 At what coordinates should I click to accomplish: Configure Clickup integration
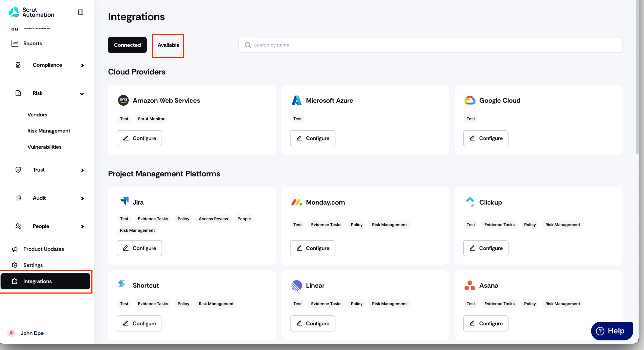tap(486, 248)
